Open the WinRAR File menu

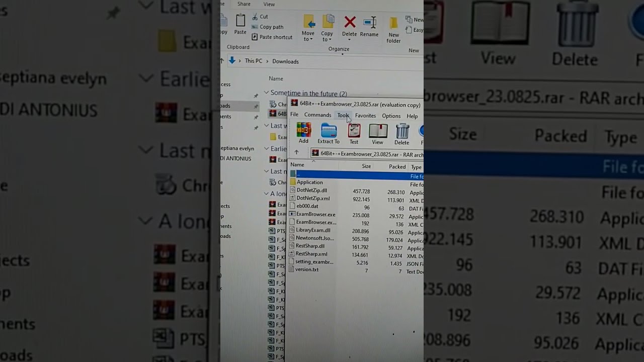click(294, 115)
